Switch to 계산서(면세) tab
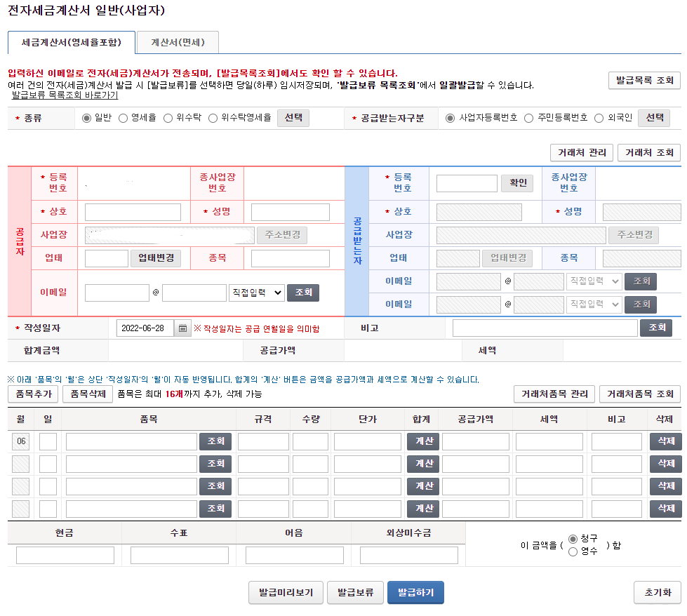This screenshot has height=616, width=687. 178,43
